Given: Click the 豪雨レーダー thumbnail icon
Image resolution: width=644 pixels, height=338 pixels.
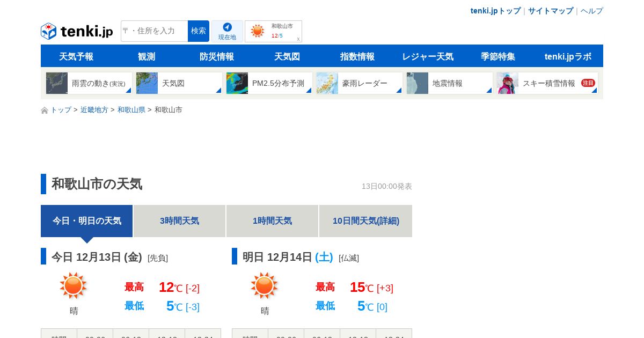Looking at the screenshot, I should tap(327, 83).
